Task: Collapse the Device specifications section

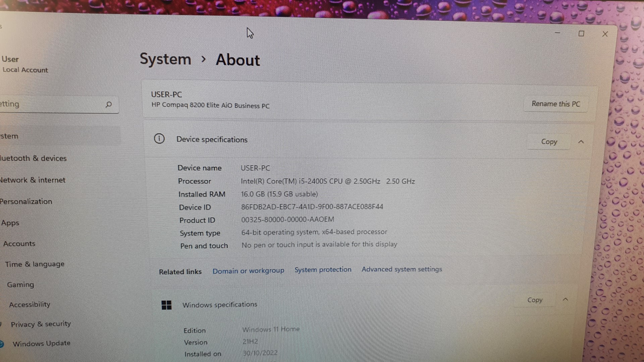Action: 581,142
